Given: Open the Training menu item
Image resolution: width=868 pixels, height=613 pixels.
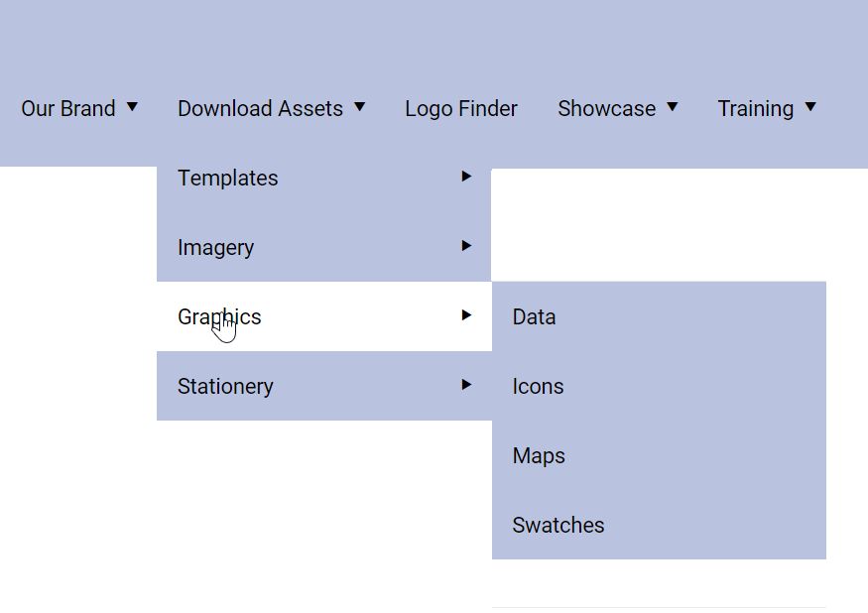Looking at the screenshot, I should pos(756,108).
